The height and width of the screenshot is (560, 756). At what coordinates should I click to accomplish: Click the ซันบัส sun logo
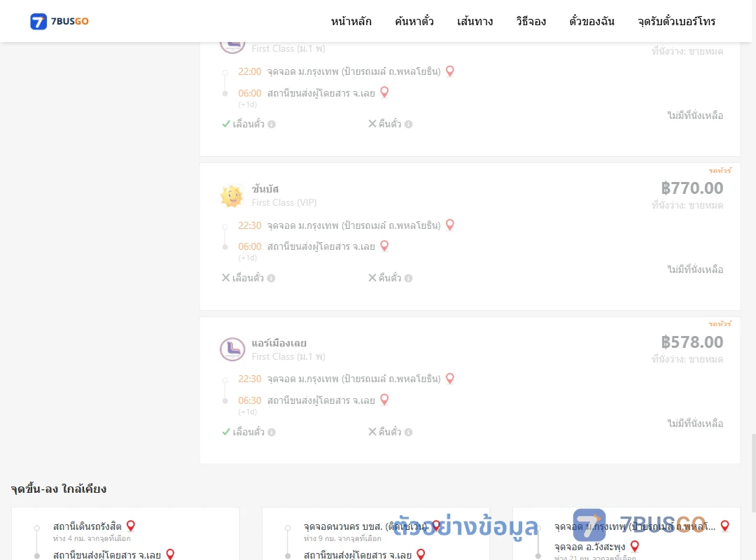click(232, 196)
